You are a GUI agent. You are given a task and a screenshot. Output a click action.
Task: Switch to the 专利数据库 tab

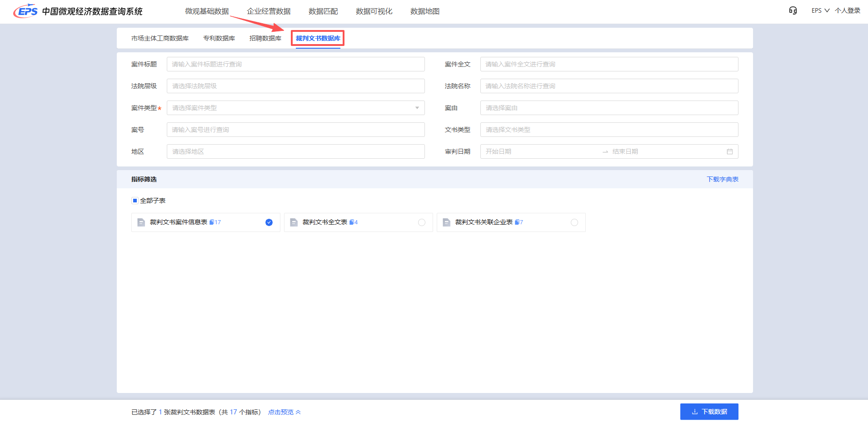[219, 38]
